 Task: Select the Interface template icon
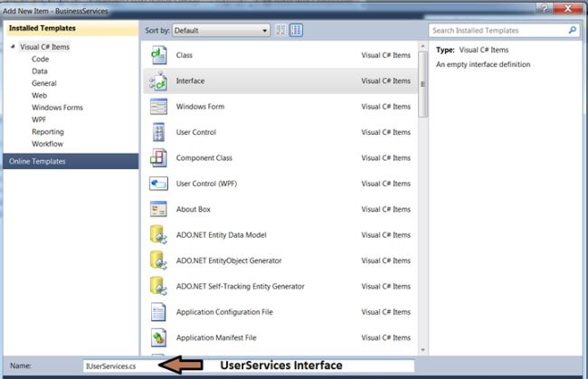tap(158, 81)
